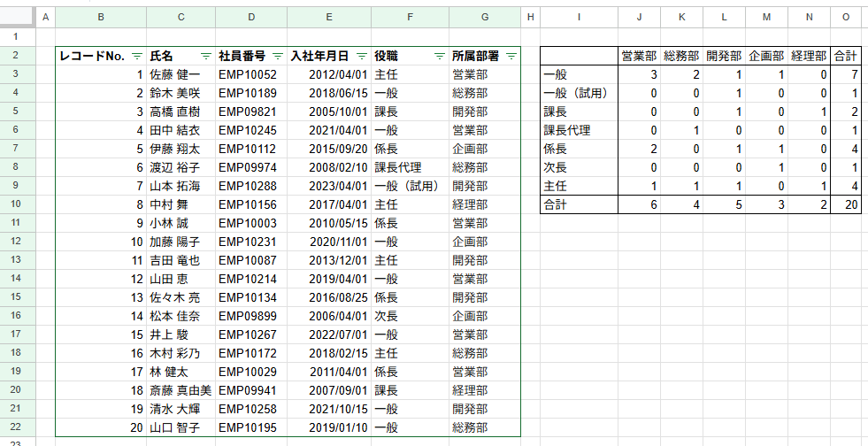Click the 営業部 summary table header
868x446 pixels.
point(639,56)
